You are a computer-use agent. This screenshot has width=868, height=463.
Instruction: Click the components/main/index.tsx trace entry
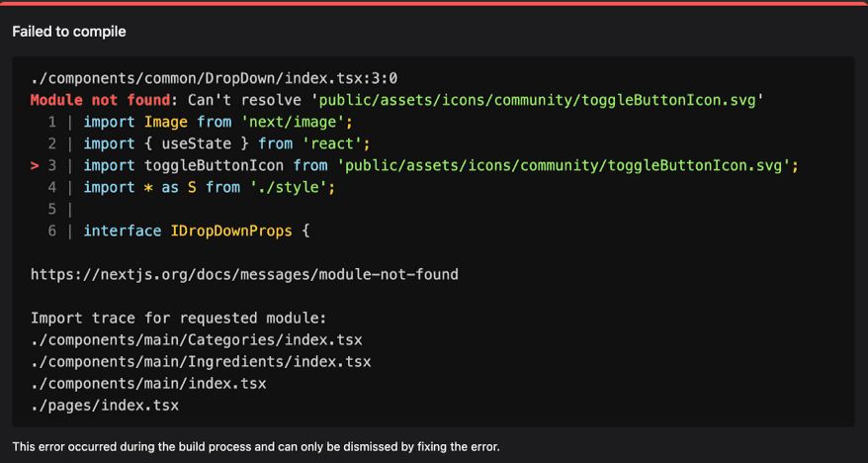click(x=148, y=383)
